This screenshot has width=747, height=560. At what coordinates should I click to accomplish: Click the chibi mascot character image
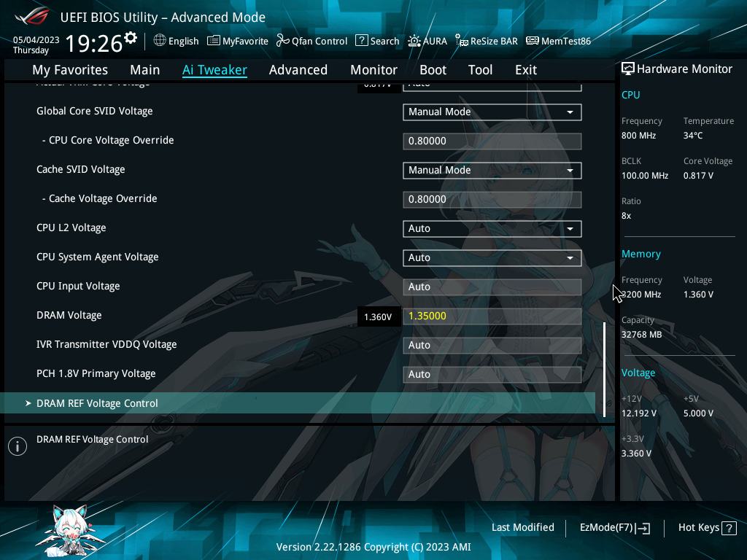point(71,531)
